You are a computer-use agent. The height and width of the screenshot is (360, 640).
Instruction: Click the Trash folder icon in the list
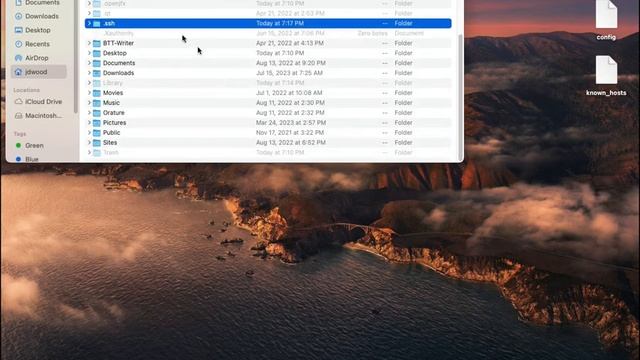[x=97, y=153]
